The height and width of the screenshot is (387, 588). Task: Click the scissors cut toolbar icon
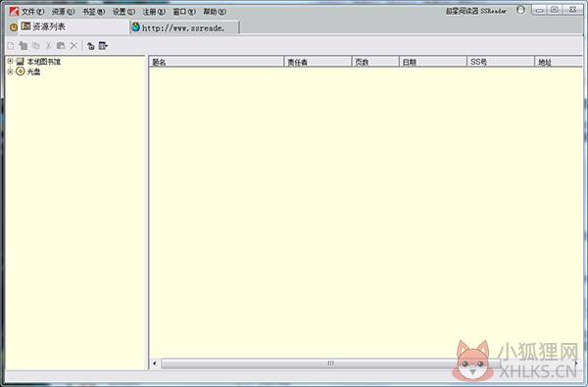(48, 46)
